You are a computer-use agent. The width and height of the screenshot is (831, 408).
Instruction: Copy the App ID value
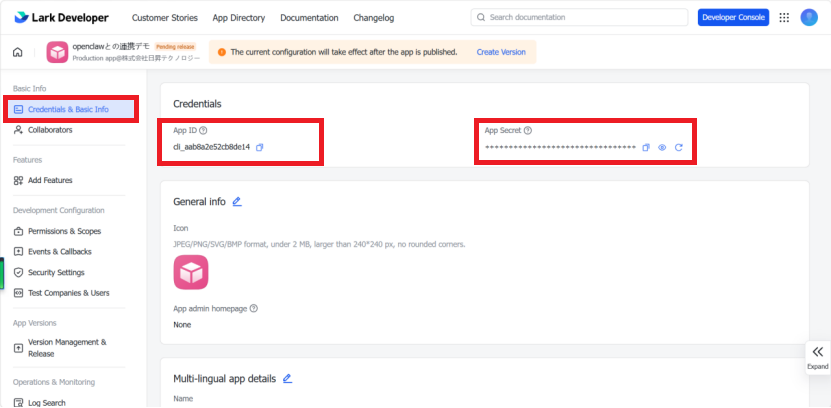click(260, 147)
